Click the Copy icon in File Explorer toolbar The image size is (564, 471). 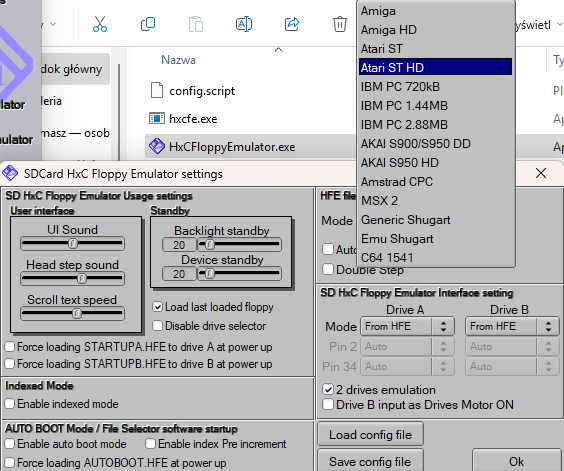pyautogui.click(x=148, y=24)
